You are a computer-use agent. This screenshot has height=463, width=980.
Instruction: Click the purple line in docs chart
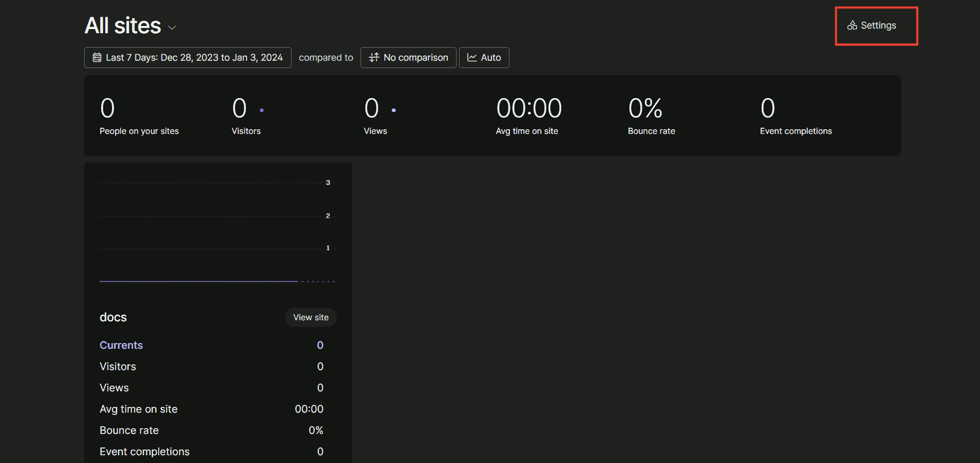click(198, 281)
